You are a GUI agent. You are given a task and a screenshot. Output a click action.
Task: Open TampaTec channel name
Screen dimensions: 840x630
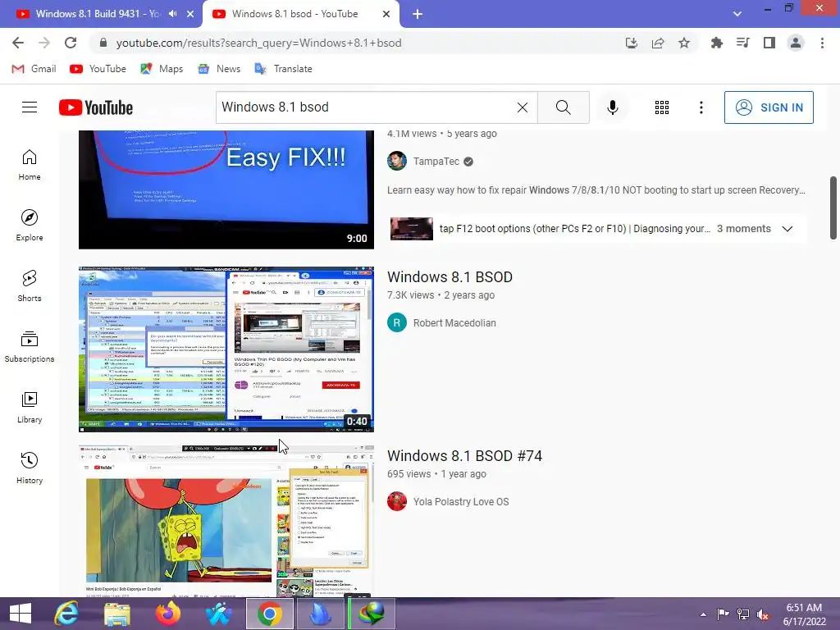[x=436, y=162]
